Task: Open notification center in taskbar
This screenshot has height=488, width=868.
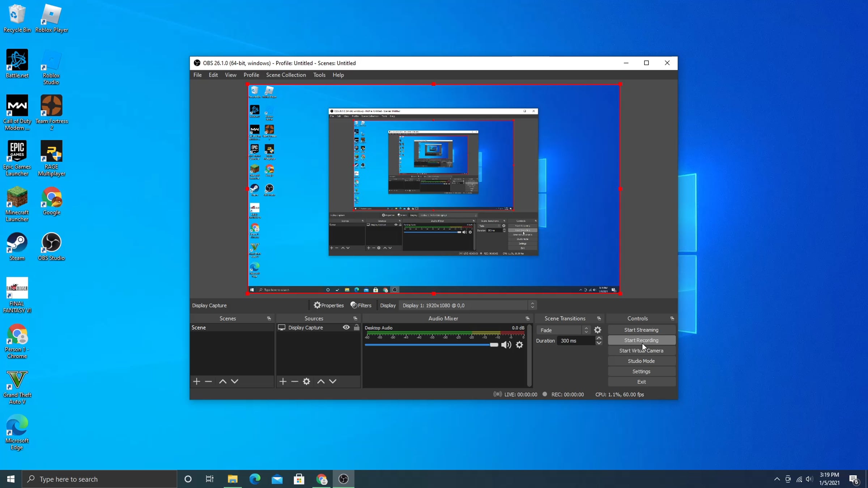Action: [854, 479]
